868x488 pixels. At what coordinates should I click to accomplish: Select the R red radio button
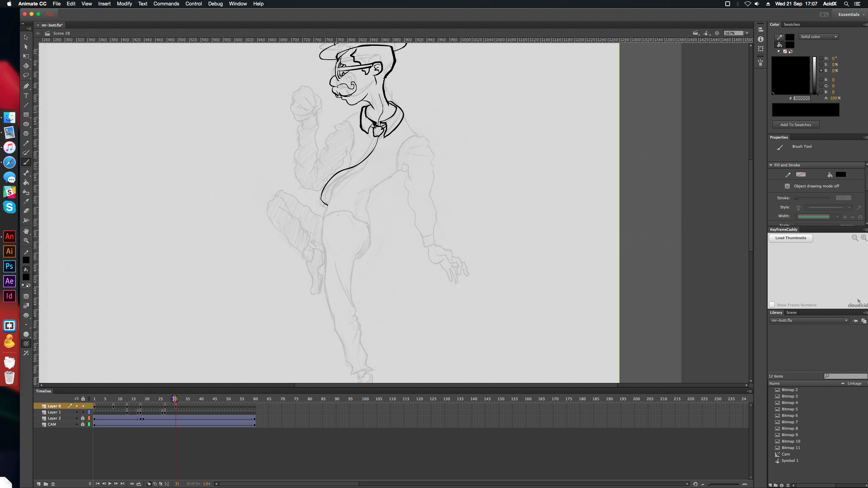[x=821, y=80]
